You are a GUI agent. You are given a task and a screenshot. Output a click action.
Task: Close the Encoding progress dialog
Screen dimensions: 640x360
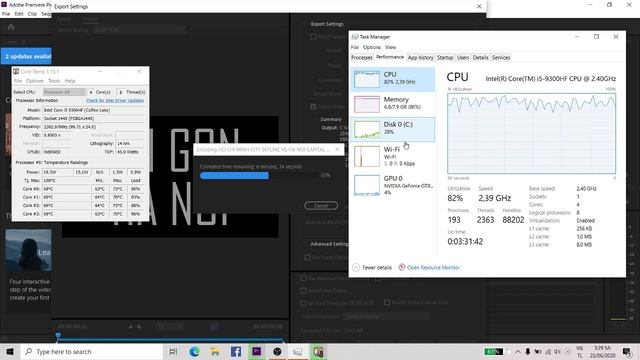pyautogui.click(x=337, y=149)
